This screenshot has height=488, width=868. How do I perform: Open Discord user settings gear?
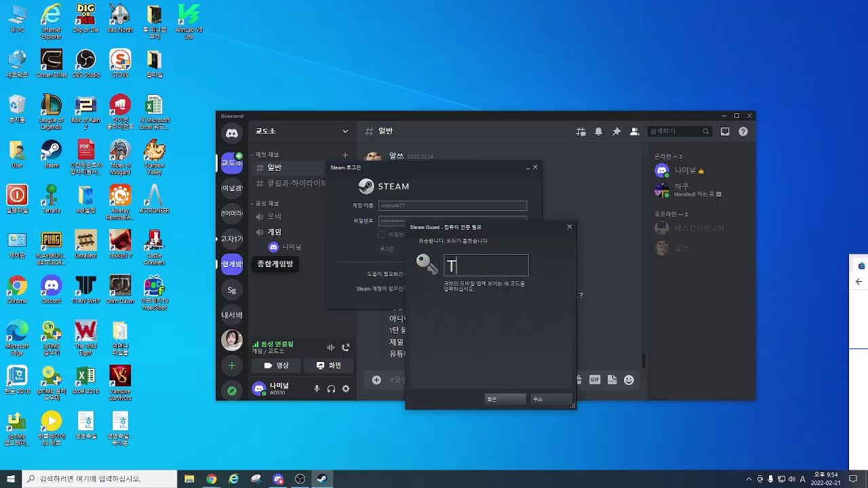point(346,388)
